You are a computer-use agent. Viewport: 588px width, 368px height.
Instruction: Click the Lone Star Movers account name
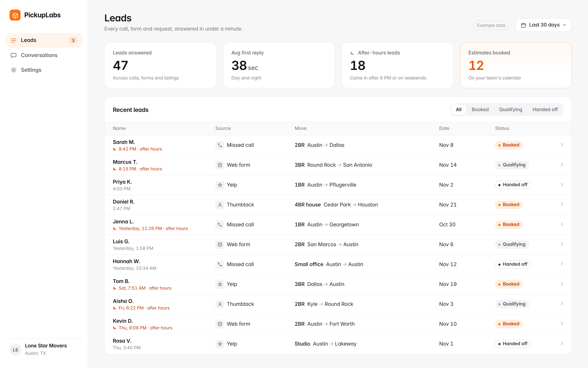pyautogui.click(x=46, y=346)
